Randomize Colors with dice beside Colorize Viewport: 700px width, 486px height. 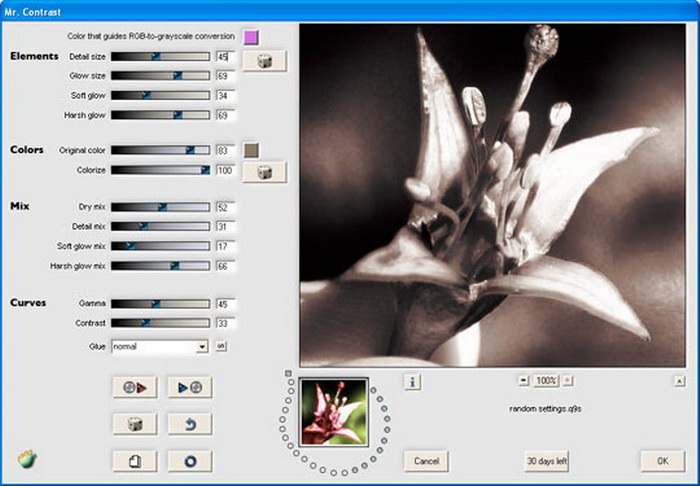(x=264, y=172)
